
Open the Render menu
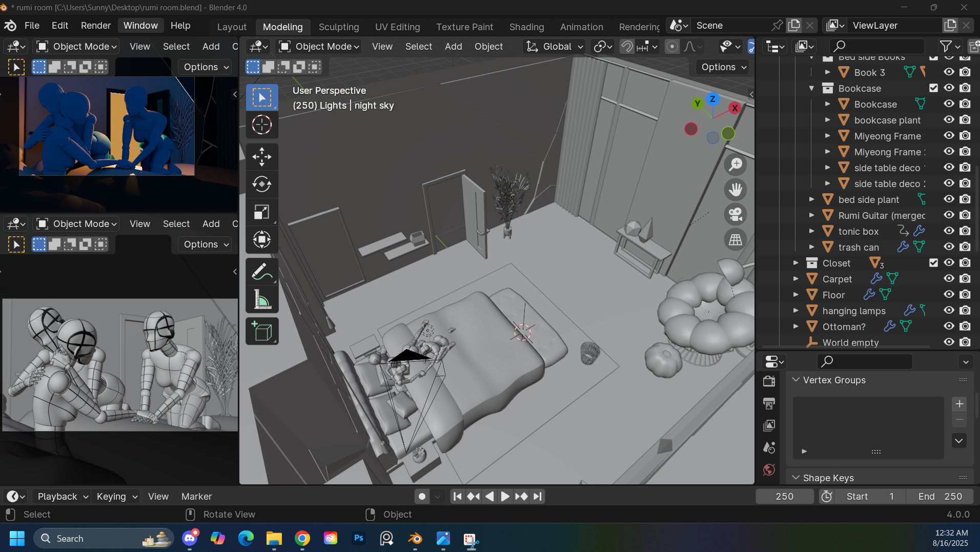96,26
